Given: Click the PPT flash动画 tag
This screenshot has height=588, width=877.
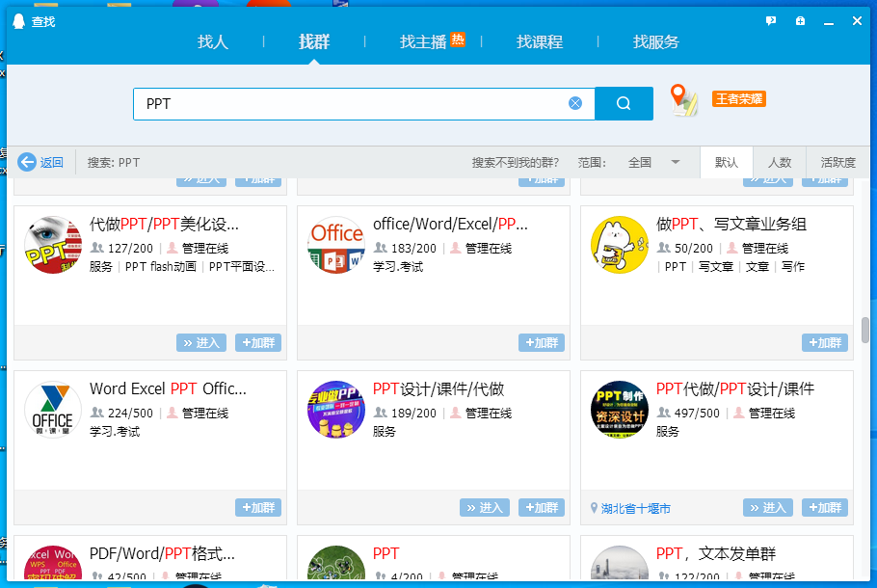Looking at the screenshot, I should (161, 267).
